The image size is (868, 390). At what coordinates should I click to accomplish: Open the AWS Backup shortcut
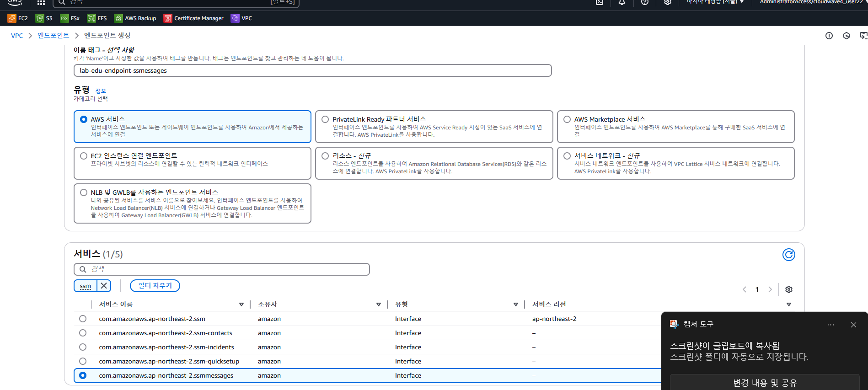click(135, 18)
